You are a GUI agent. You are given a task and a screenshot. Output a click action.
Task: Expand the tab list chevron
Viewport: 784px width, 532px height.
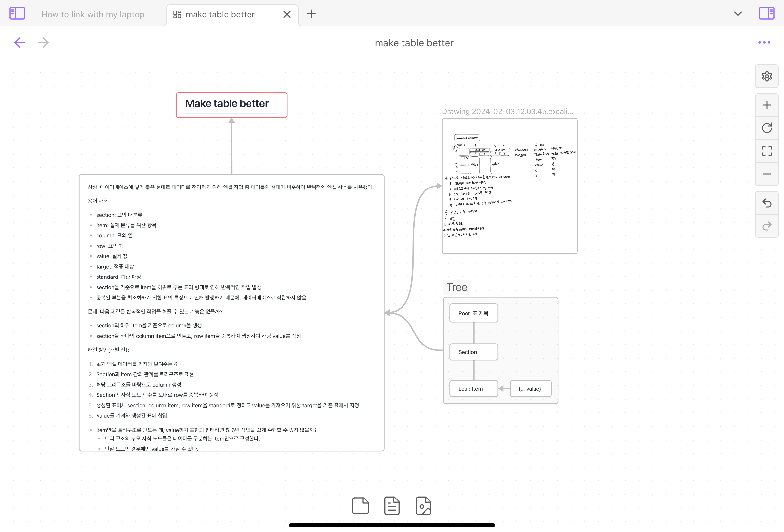(x=738, y=14)
